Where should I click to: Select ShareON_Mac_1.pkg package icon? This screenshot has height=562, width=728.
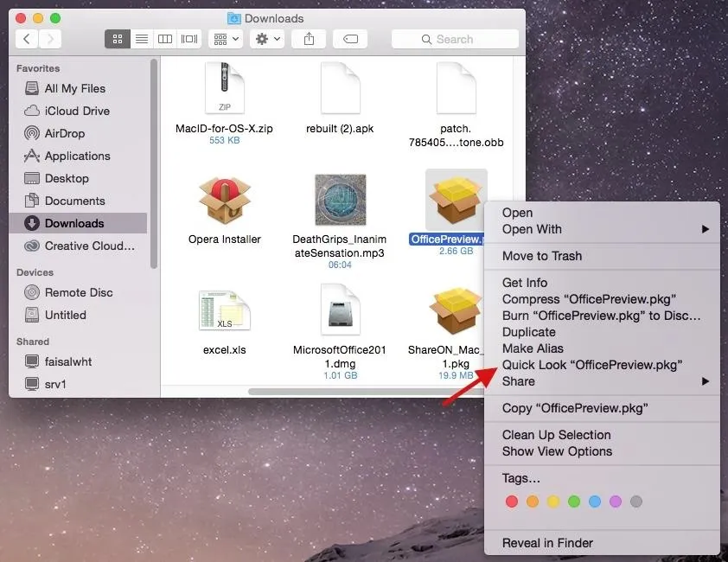click(x=456, y=310)
